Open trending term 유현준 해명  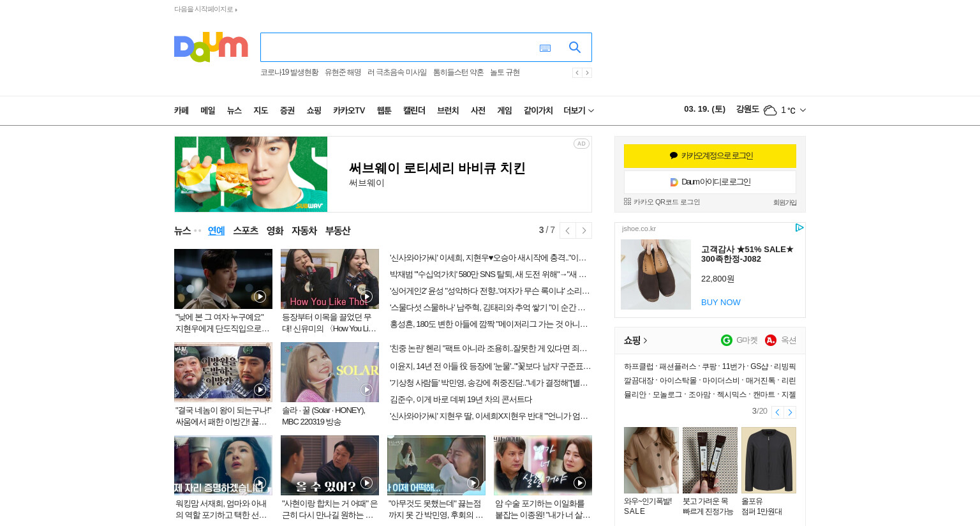[343, 73]
